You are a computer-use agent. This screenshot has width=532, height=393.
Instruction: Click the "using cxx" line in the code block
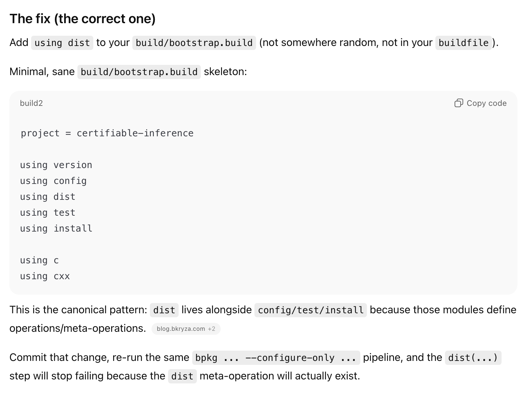45,276
